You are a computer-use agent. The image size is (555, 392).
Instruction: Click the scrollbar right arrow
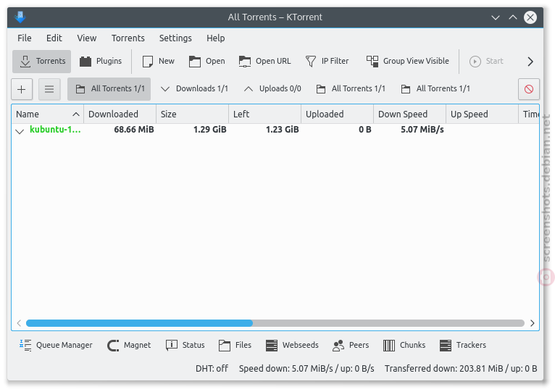pos(532,323)
